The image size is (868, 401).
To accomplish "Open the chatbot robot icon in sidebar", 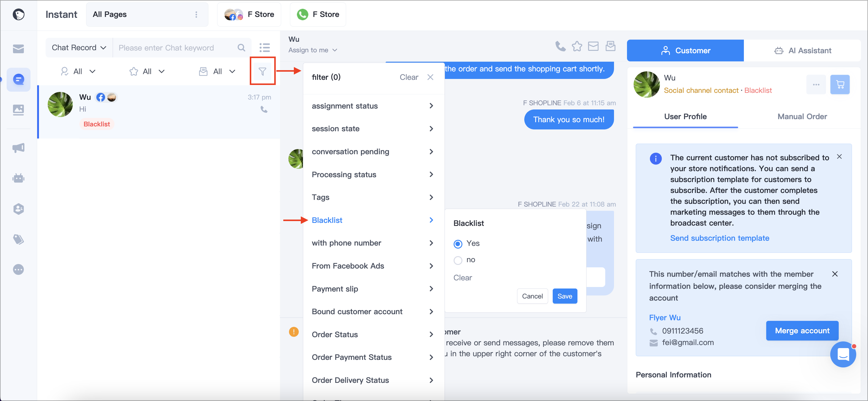I will 18,178.
